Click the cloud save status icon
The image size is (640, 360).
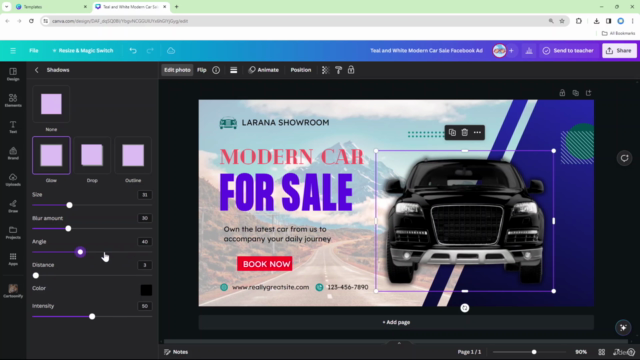tap(171, 51)
